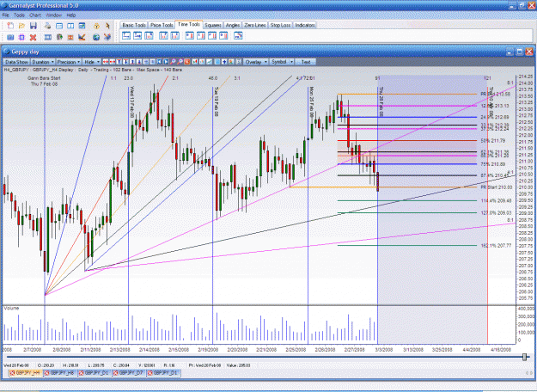Click the '127.0% 209.03' extension label
Image resolution: width=537 pixels, height=392 pixels.
[497, 213]
